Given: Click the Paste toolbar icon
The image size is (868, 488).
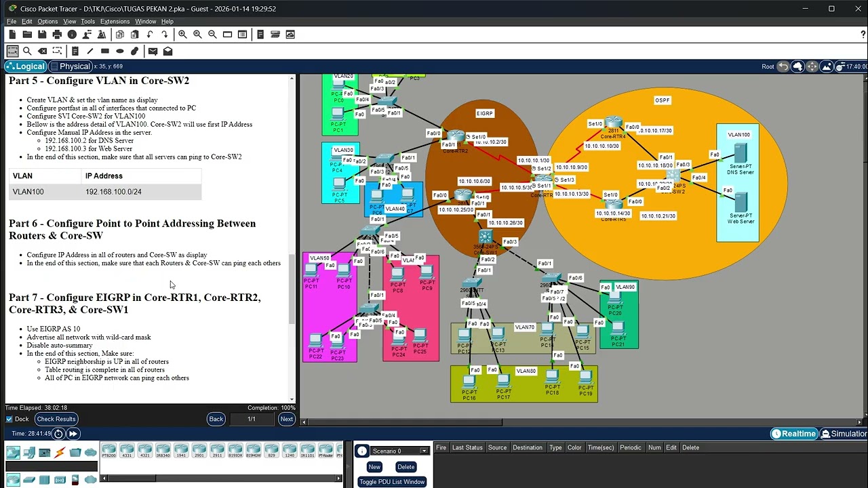Looking at the screenshot, I should (135, 35).
